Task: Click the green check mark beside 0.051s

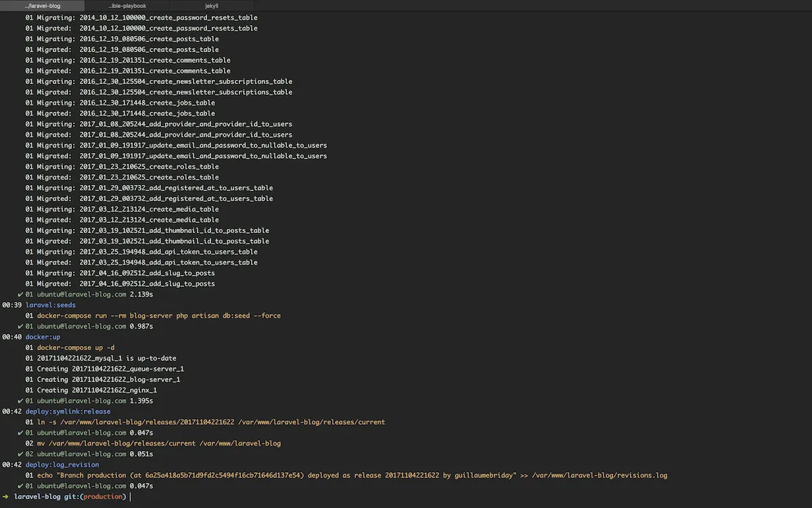Action: [20, 454]
